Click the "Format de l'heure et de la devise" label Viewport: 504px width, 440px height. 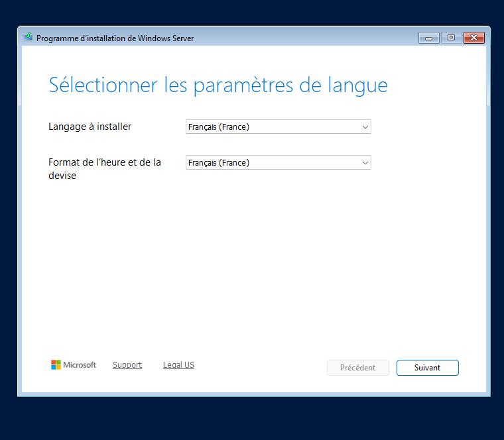tap(105, 169)
